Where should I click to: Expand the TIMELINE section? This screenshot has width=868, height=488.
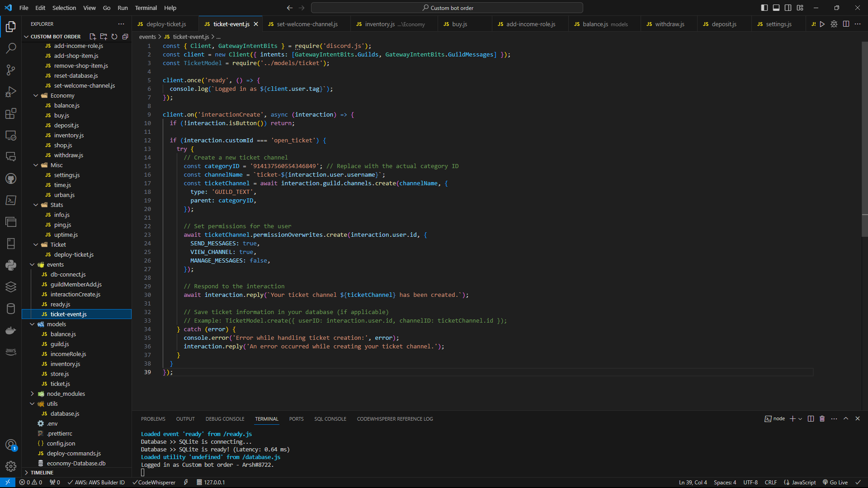coord(42,473)
